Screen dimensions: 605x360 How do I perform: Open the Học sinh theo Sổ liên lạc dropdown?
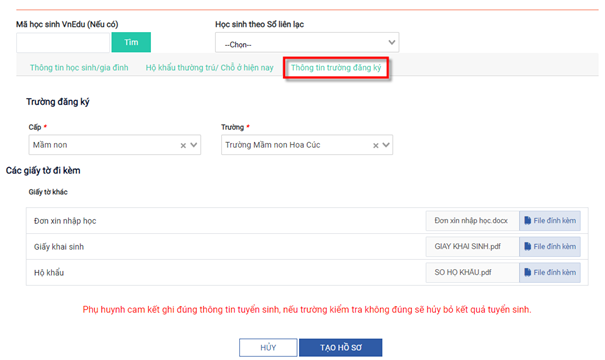pyautogui.click(x=307, y=42)
